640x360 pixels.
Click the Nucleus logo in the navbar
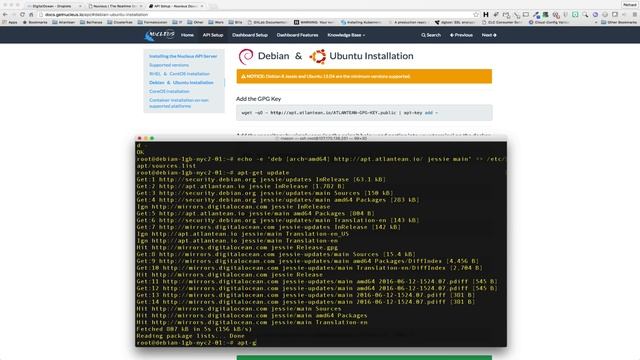pos(160,35)
